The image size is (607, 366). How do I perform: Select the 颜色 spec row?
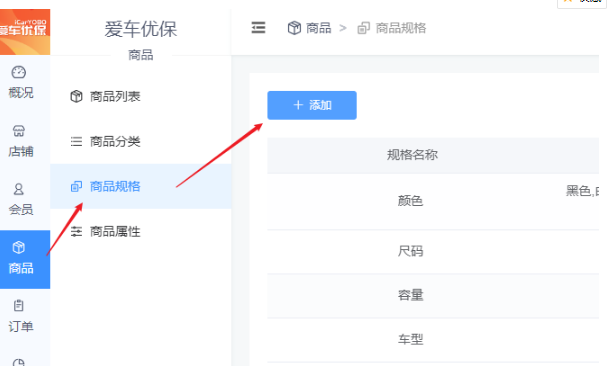[433, 201]
